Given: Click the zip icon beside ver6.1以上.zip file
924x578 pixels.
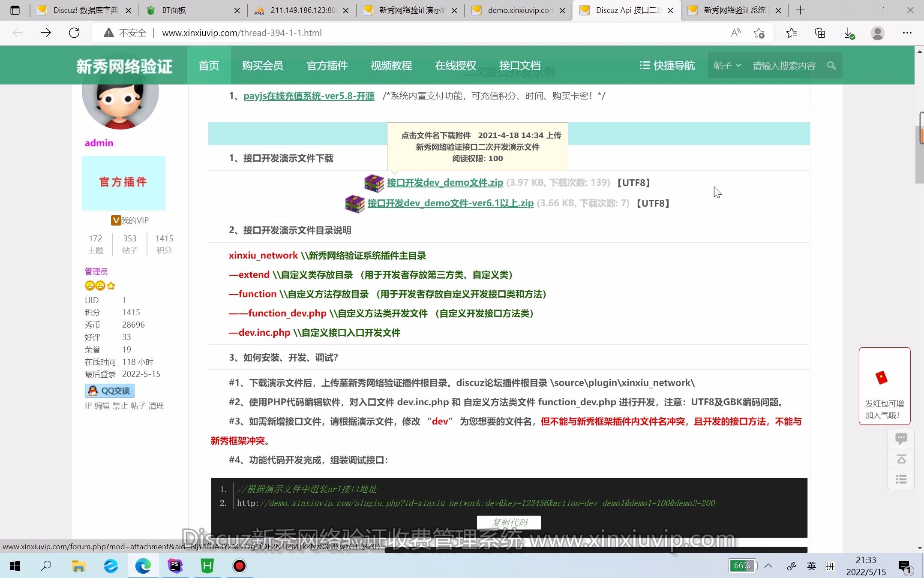Looking at the screenshot, I should [355, 204].
